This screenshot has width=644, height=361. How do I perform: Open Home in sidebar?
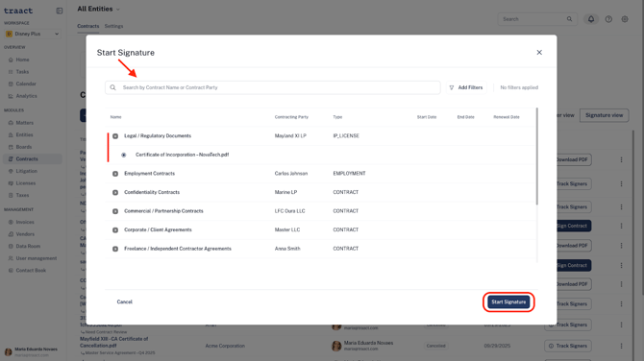[22, 60]
